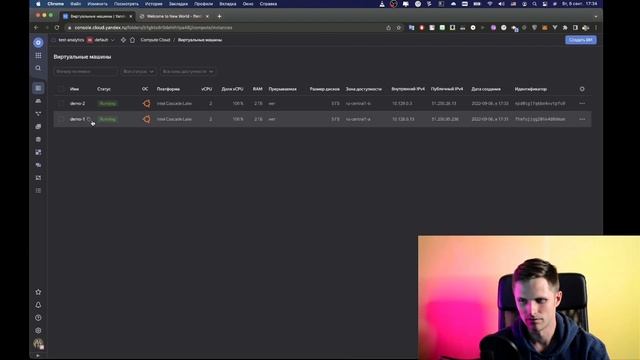Close the Welcome to New World tab
This screenshot has width=640, height=360.
tap(207, 16)
